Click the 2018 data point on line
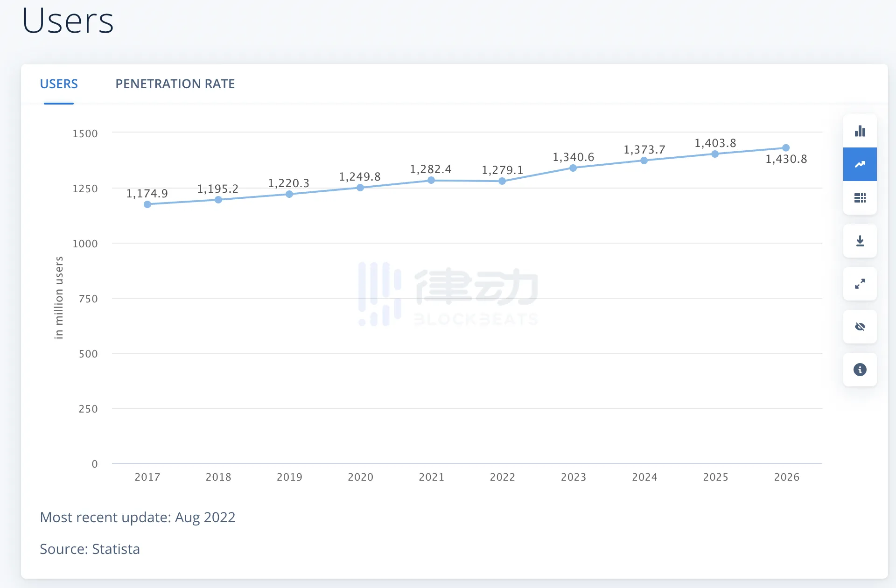The image size is (896, 588). click(x=218, y=200)
